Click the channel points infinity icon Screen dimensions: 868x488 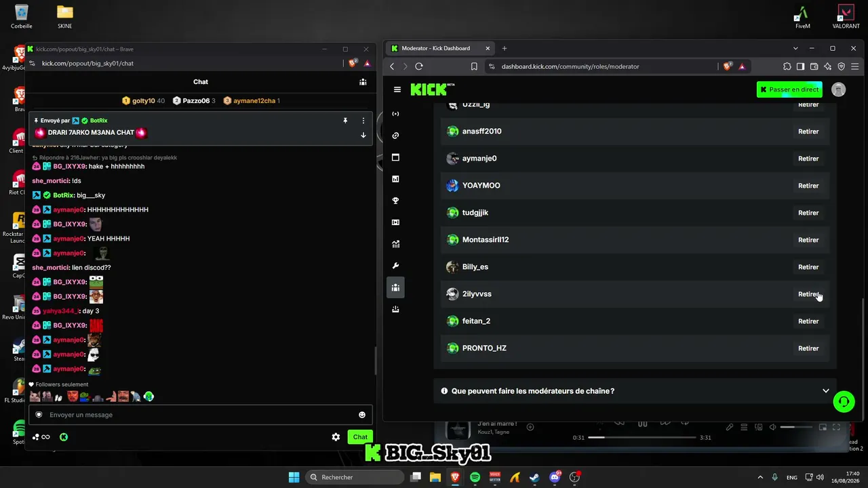coord(42,437)
